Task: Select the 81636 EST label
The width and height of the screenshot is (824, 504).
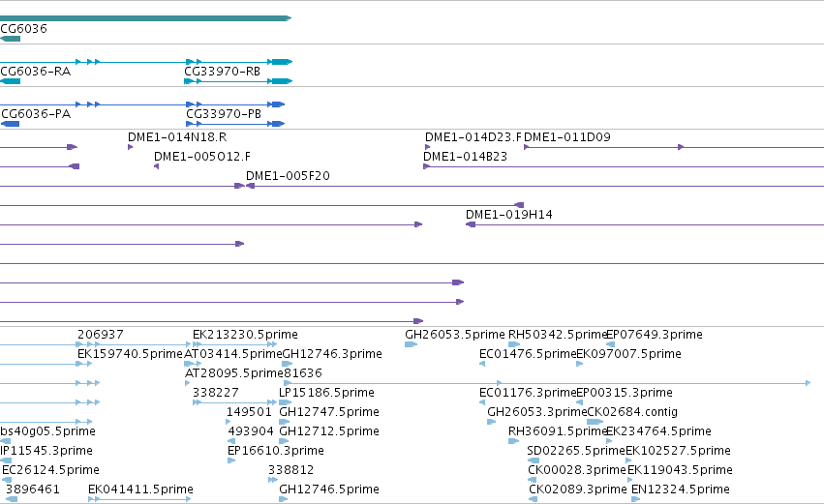Action: pyautogui.click(x=303, y=373)
